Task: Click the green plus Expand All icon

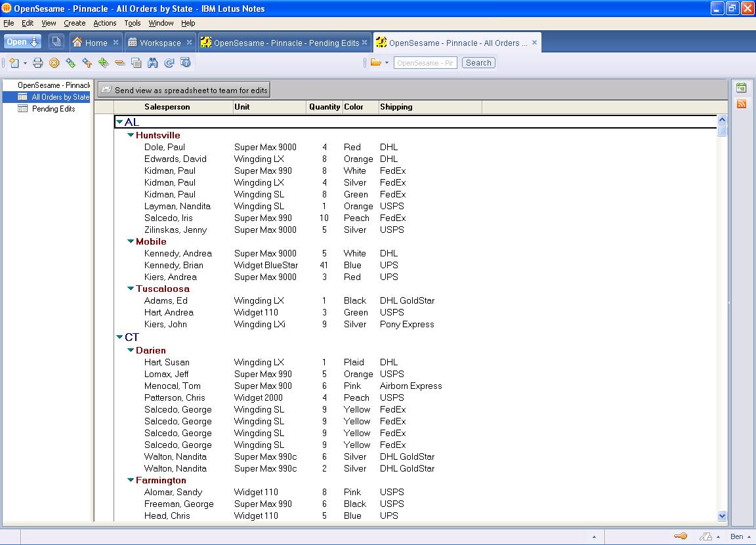Action: click(x=103, y=63)
